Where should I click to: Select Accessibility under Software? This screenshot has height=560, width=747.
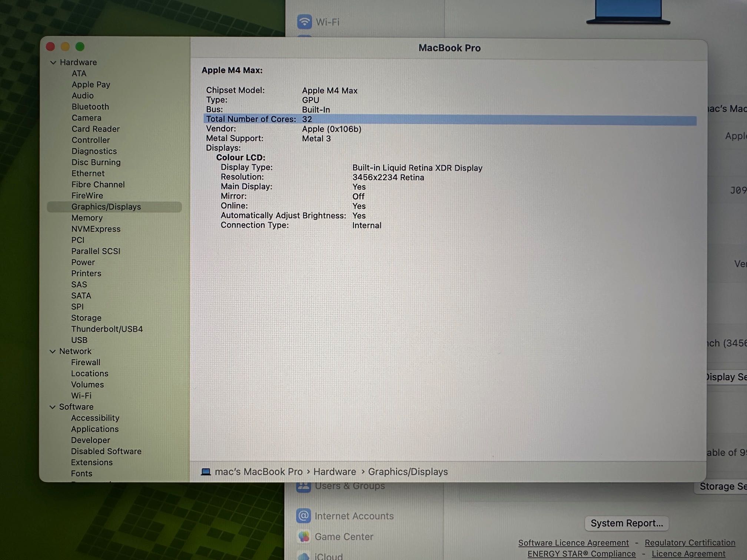95,418
